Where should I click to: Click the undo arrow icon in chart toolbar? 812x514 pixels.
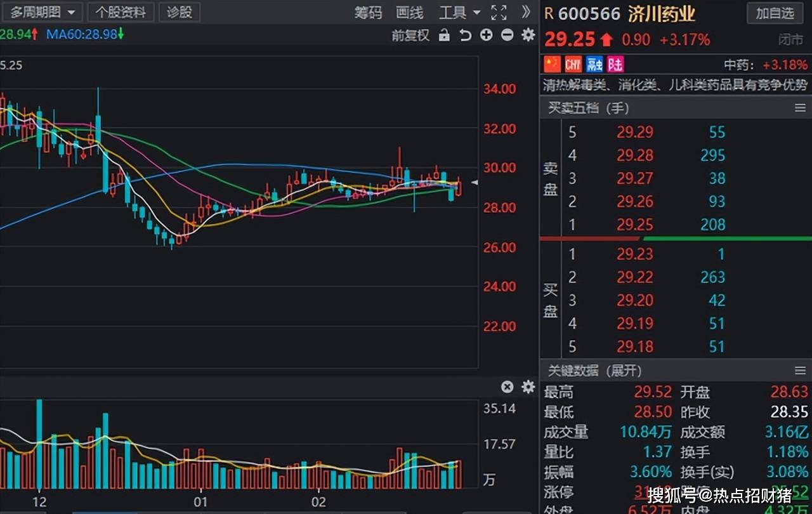465,36
